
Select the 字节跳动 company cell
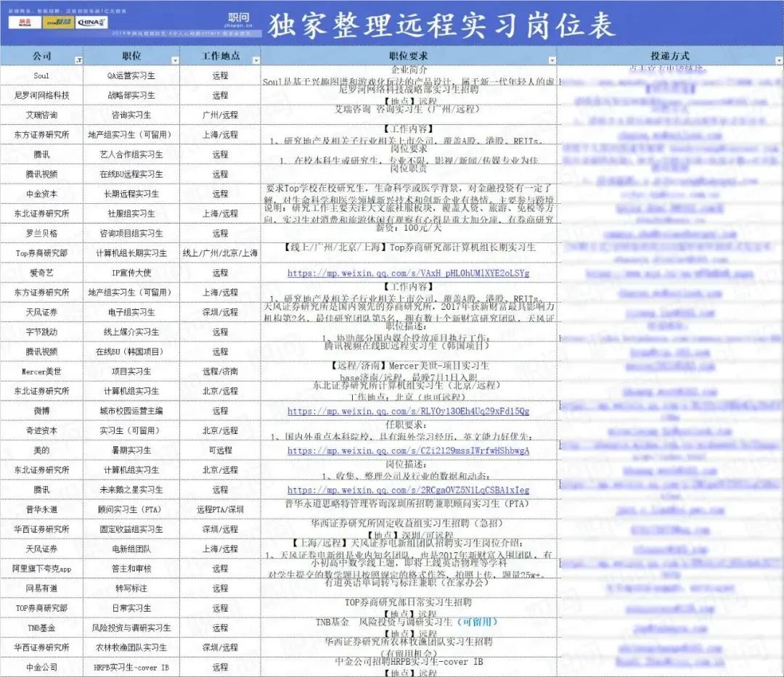pyautogui.click(x=41, y=332)
